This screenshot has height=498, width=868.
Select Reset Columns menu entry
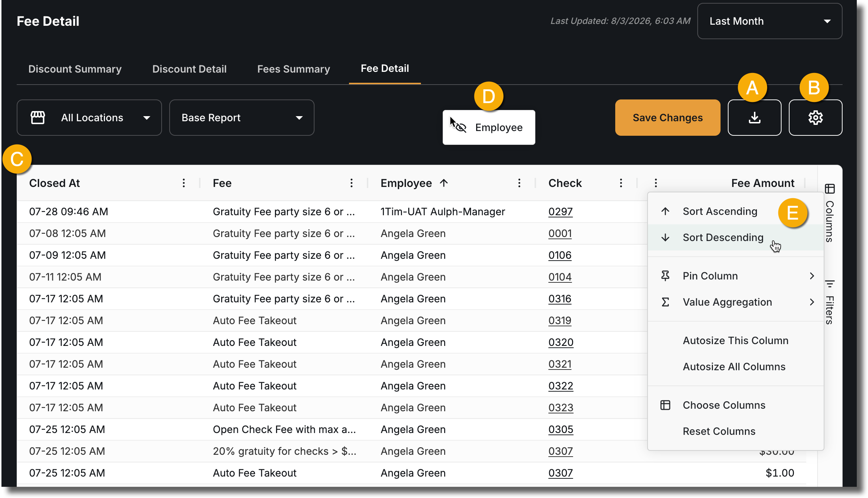click(x=736, y=431)
